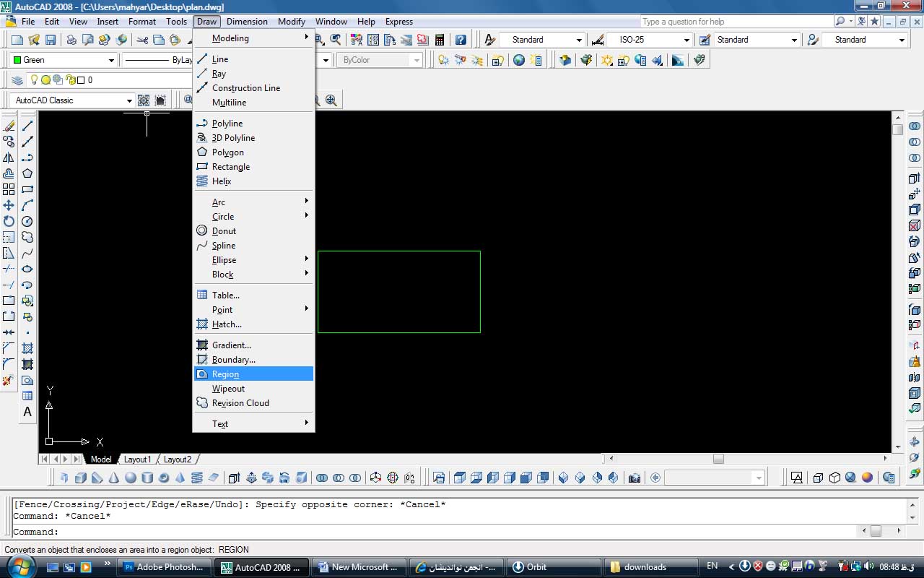
Task: Click the Save icon in Standard toolbar
Action: (51, 40)
